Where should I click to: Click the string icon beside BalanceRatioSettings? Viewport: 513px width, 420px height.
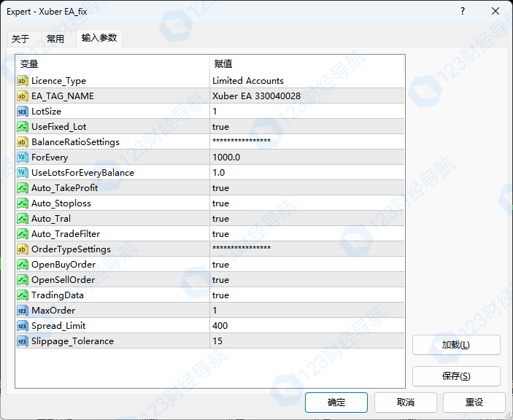pyautogui.click(x=22, y=142)
